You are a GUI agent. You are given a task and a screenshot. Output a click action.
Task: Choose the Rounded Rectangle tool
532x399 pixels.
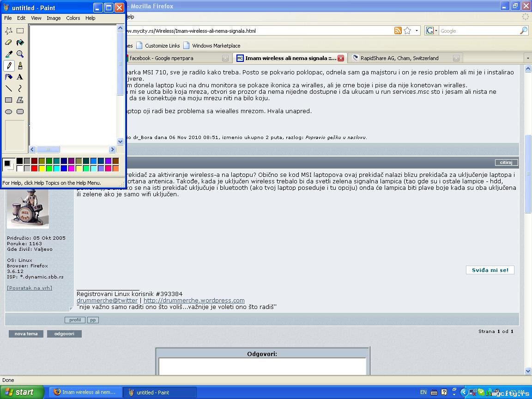[20, 112]
